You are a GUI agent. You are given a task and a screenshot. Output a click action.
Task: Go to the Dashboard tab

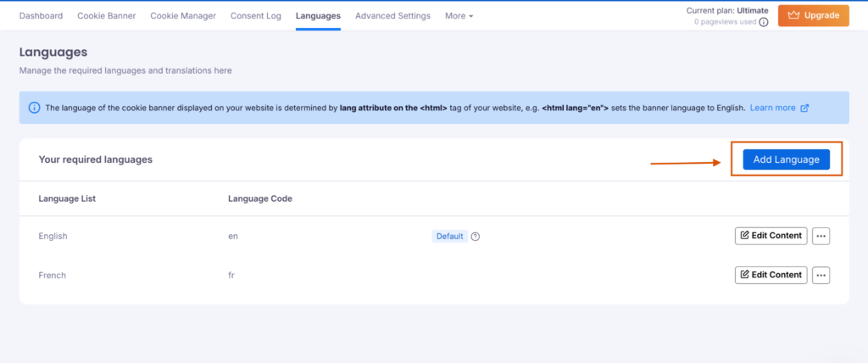tap(41, 16)
